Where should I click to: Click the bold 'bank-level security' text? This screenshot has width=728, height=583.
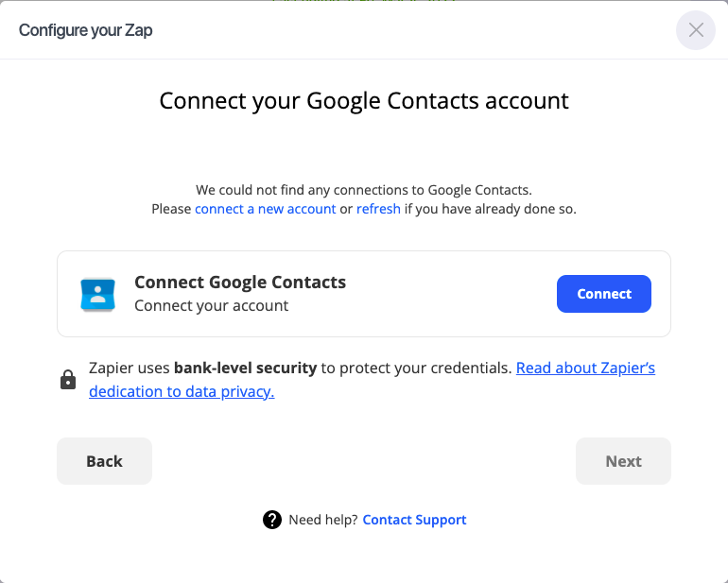(x=247, y=369)
